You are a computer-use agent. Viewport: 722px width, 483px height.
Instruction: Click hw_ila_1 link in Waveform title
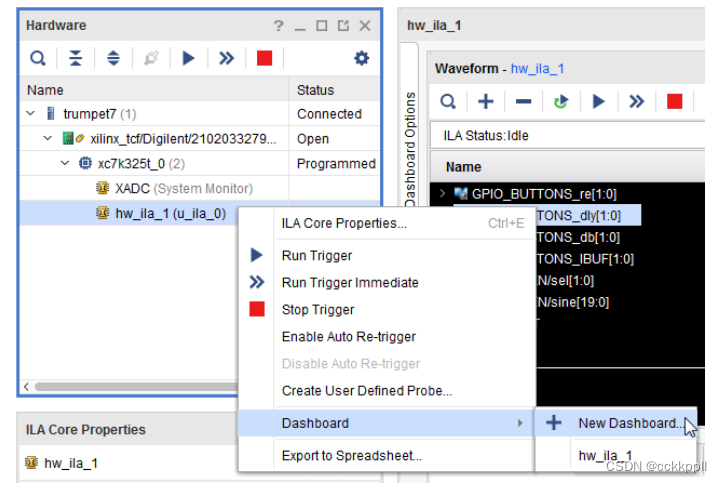(537, 69)
